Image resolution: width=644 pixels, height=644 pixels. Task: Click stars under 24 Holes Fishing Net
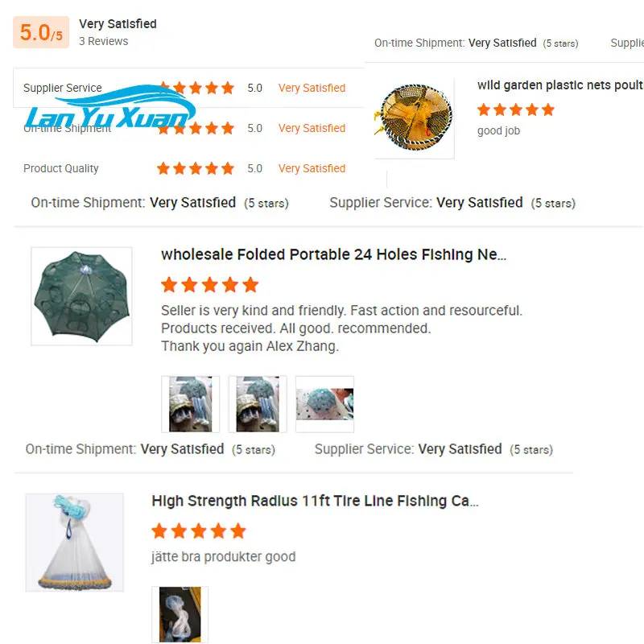[209, 285]
